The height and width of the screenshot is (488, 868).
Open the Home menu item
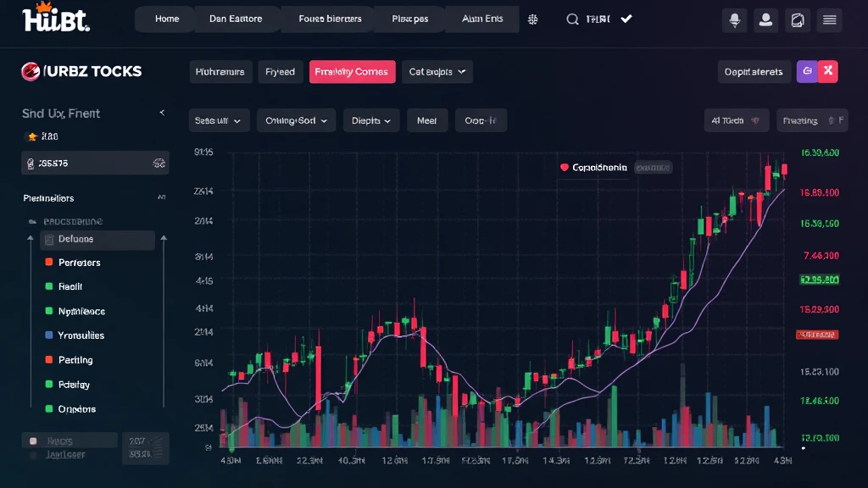pos(166,19)
